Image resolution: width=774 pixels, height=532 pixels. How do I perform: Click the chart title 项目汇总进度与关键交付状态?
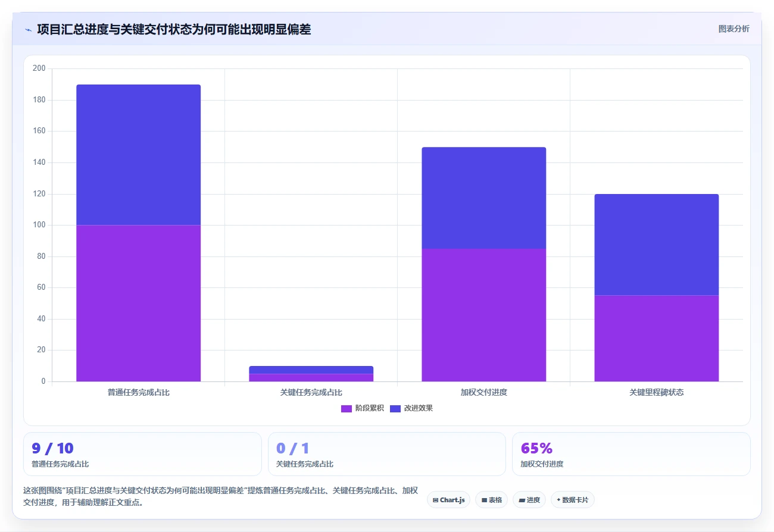point(174,29)
